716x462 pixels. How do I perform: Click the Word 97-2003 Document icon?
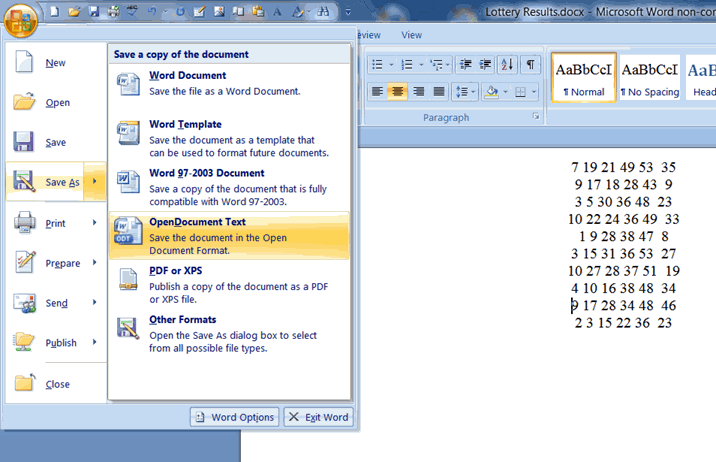(x=128, y=182)
